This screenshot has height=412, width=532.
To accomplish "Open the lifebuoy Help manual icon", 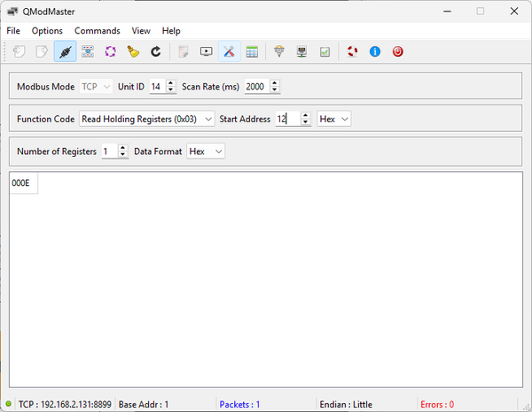I will 352,51.
